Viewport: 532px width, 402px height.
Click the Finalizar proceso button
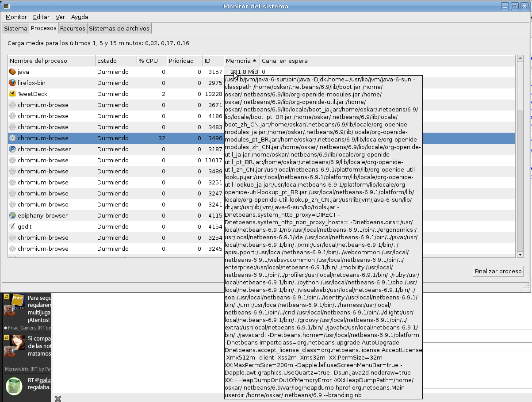click(x=498, y=272)
